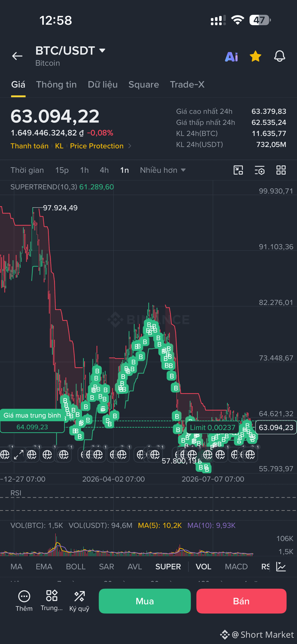Open the KL tag link
The image size is (297, 644).
click(x=59, y=146)
